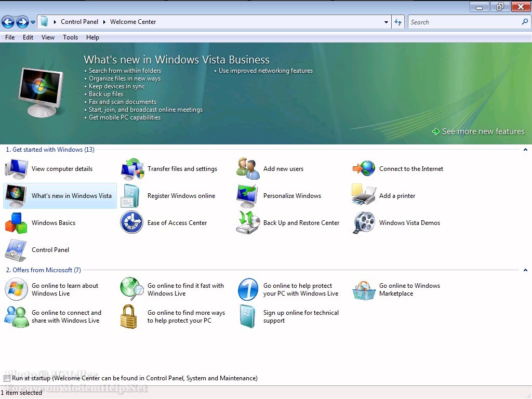Screen dimensions: 532x399
Task: Open the Windows Marketplace shopping basket icon
Action: [x=364, y=290]
